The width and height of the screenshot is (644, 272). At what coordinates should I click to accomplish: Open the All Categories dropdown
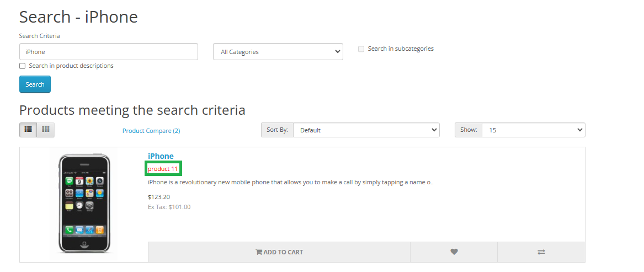point(278,52)
